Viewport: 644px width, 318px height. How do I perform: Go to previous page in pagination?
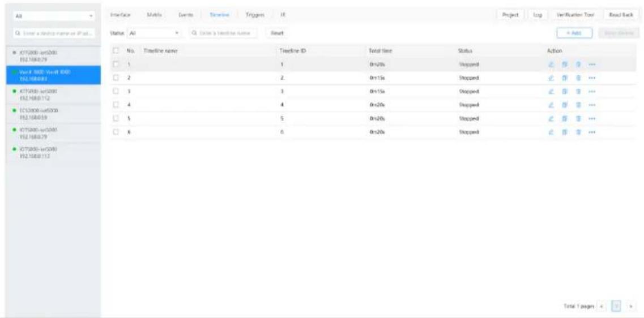(602, 306)
